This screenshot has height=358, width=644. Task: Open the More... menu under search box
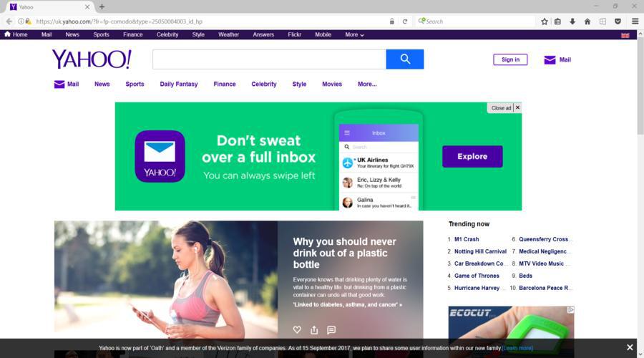tap(367, 84)
